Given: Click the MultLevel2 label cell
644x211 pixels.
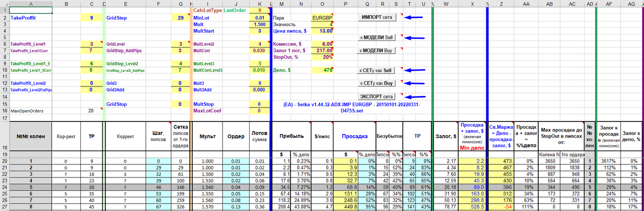Looking at the screenshot, I should click(207, 44).
